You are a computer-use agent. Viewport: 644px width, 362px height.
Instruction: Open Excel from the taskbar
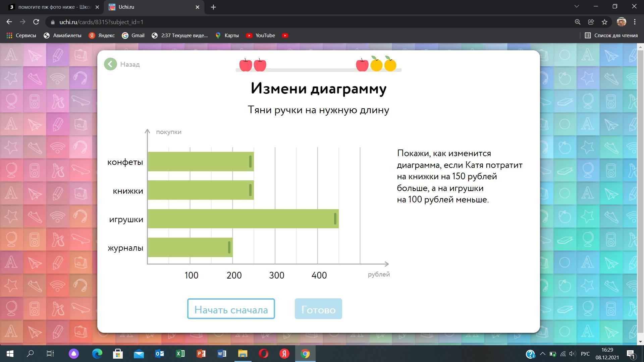coord(180,354)
